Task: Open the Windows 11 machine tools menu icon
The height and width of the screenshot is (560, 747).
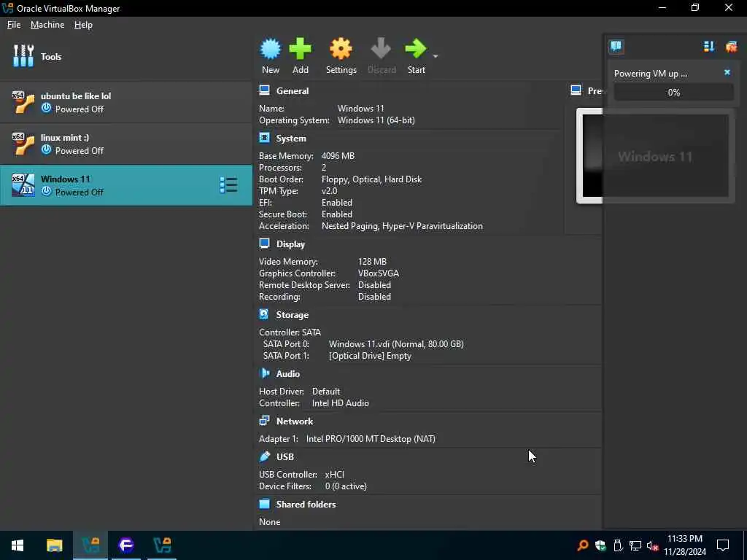Action: (228, 185)
